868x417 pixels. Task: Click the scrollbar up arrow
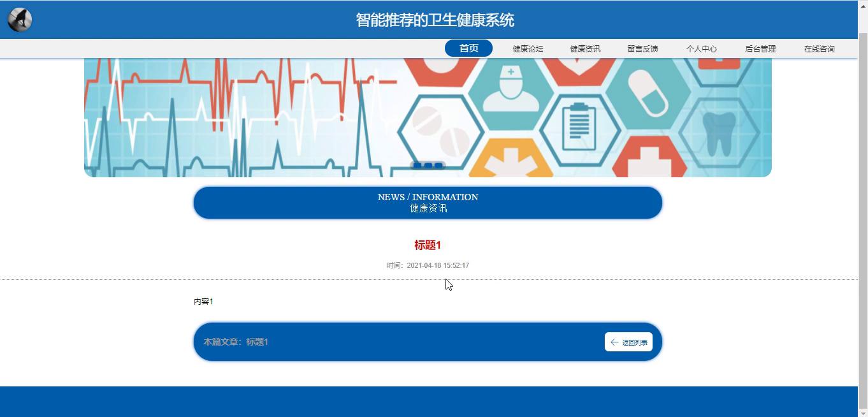coord(863,5)
